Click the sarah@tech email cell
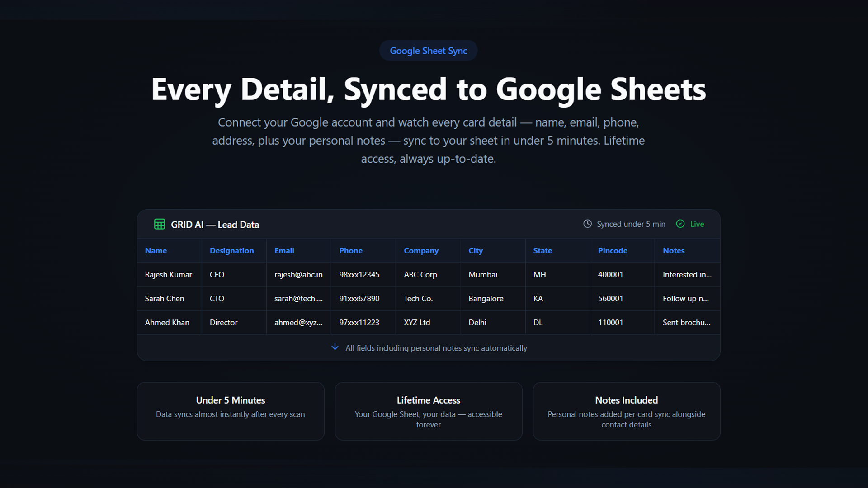This screenshot has width=868, height=488. coord(298,299)
